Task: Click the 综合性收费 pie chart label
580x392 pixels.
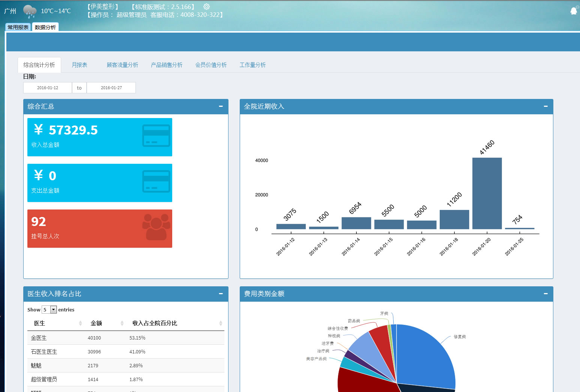Action: (x=338, y=328)
